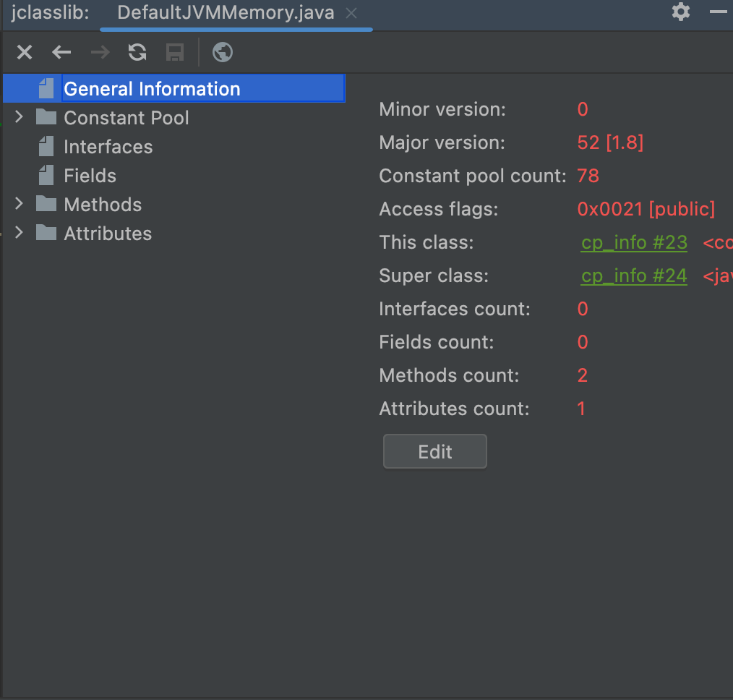This screenshot has width=733, height=700.
Task: Click the save floppy disk icon
Action: [x=175, y=52]
